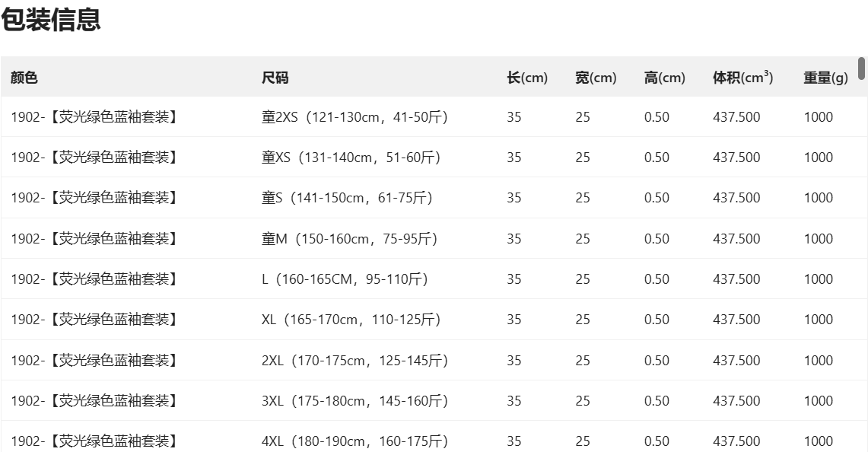Click the color name in the 童2XS row
868x452 pixels.
[x=94, y=117]
